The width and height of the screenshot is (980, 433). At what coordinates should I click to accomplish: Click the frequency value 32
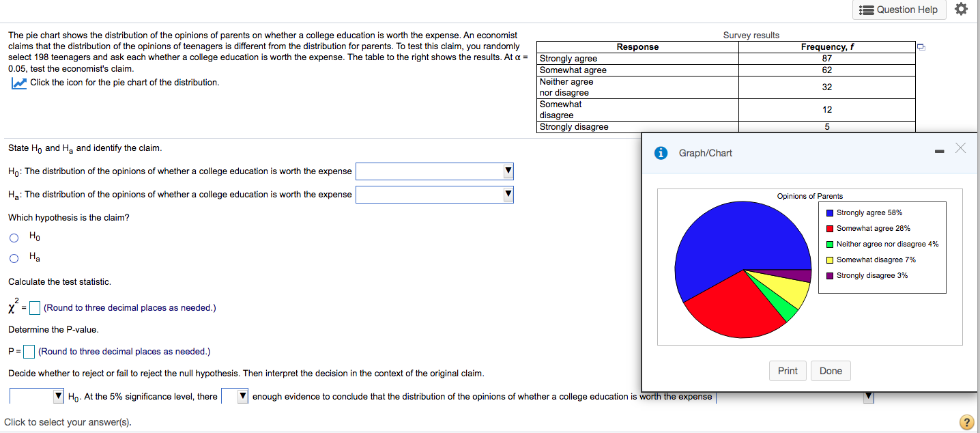coord(827,87)
